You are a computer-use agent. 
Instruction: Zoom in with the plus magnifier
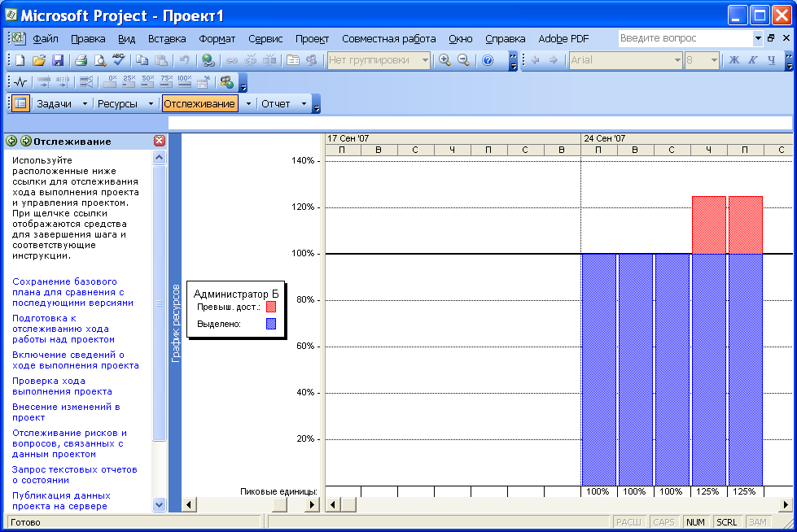pos(444,60)
